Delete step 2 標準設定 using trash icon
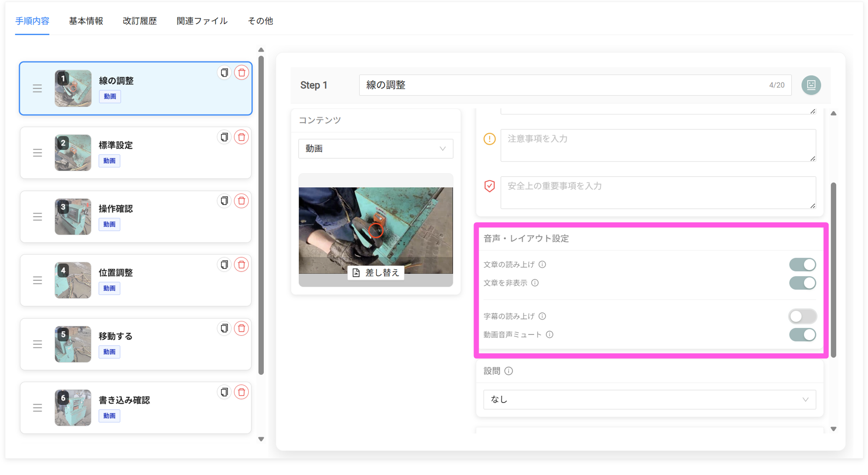868x475 pixels. coord(241,137)
